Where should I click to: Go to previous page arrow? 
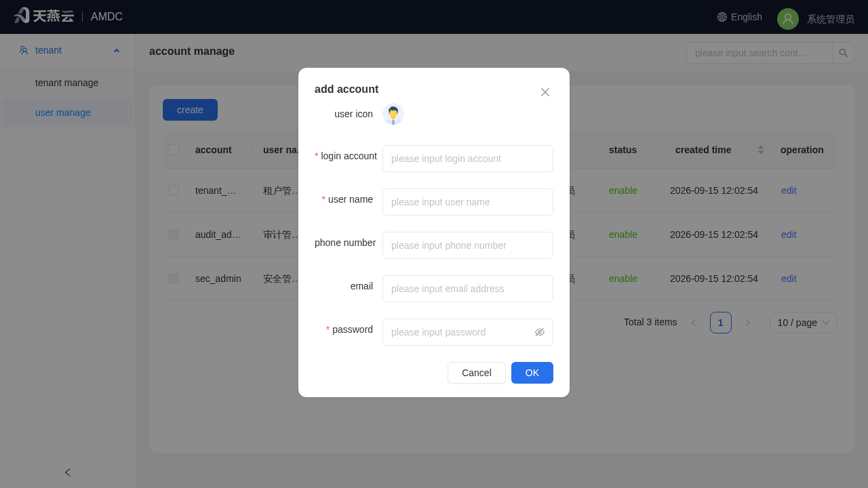coord(694,323)
